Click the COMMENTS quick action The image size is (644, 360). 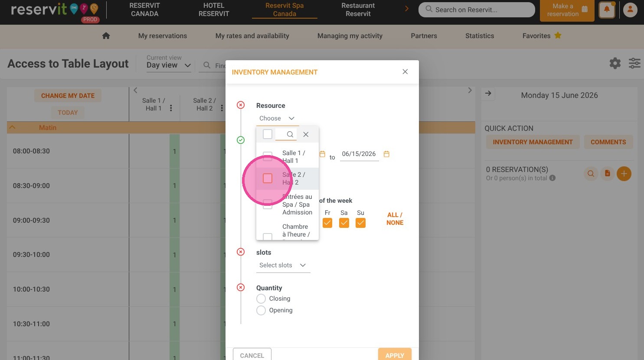click(608, 142)
